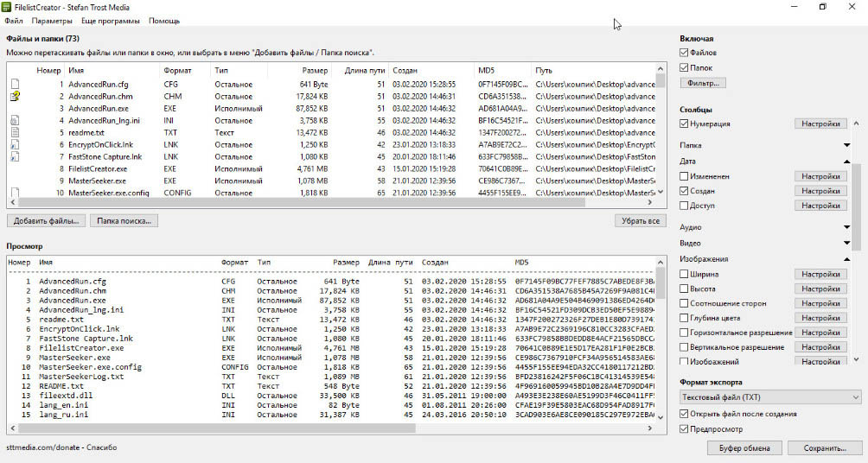Click the Сохранить button

(x=825, y=448)
